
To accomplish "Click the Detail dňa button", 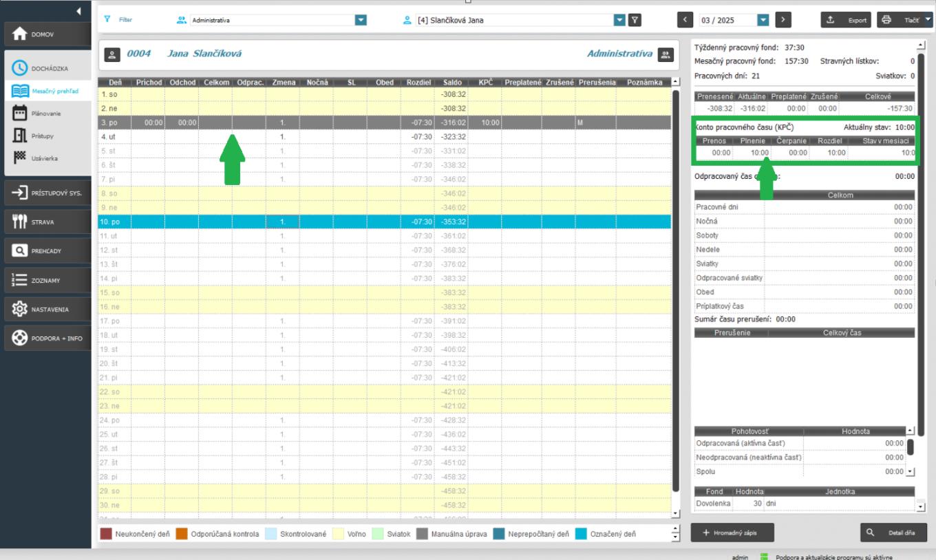I will pos(893,532).
